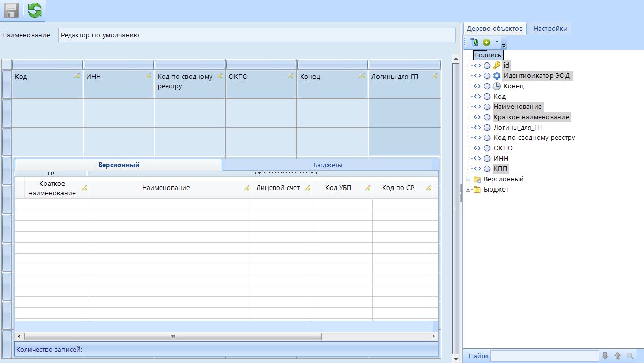Image resolution: width=644 pixels, height=363 pixels.
Task: Click the green plus add icon
Action: click(486, 42)
